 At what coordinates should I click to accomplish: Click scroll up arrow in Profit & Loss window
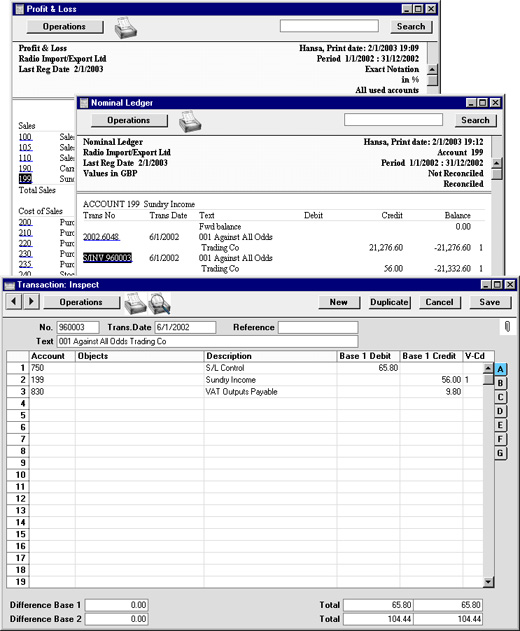coord(432,70)
